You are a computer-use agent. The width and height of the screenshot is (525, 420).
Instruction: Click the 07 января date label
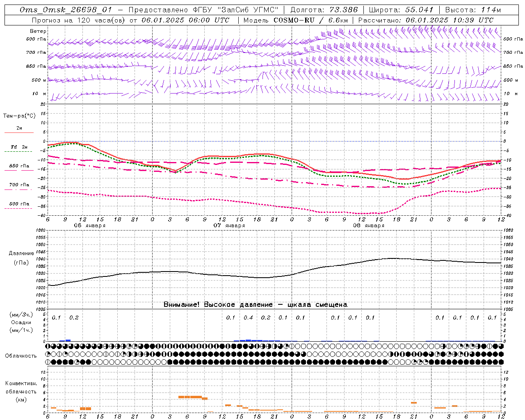pyautogui.click(x=229, y=226)
